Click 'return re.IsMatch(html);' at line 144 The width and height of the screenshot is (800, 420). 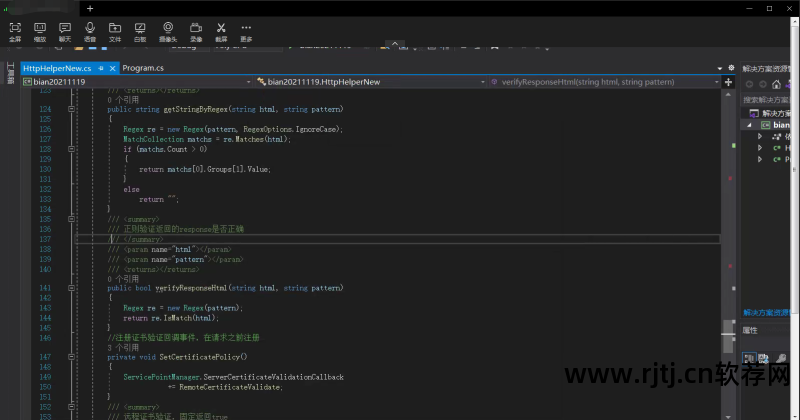pos(171,318)
